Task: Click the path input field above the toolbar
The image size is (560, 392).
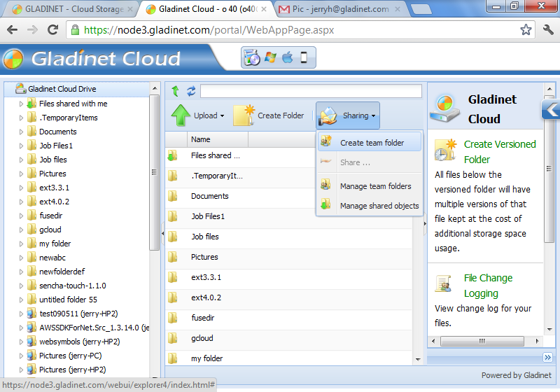Action: tap(311, 91)
